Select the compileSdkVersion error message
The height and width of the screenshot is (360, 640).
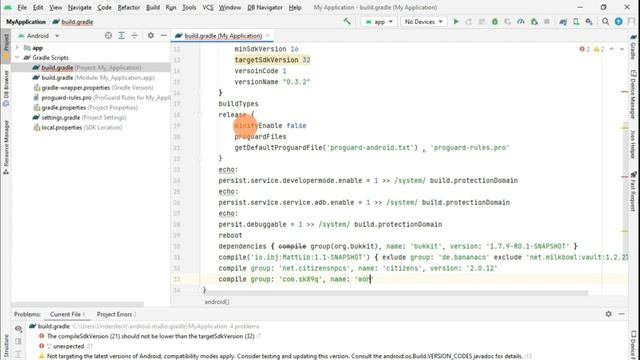click(x=151, y=336)
